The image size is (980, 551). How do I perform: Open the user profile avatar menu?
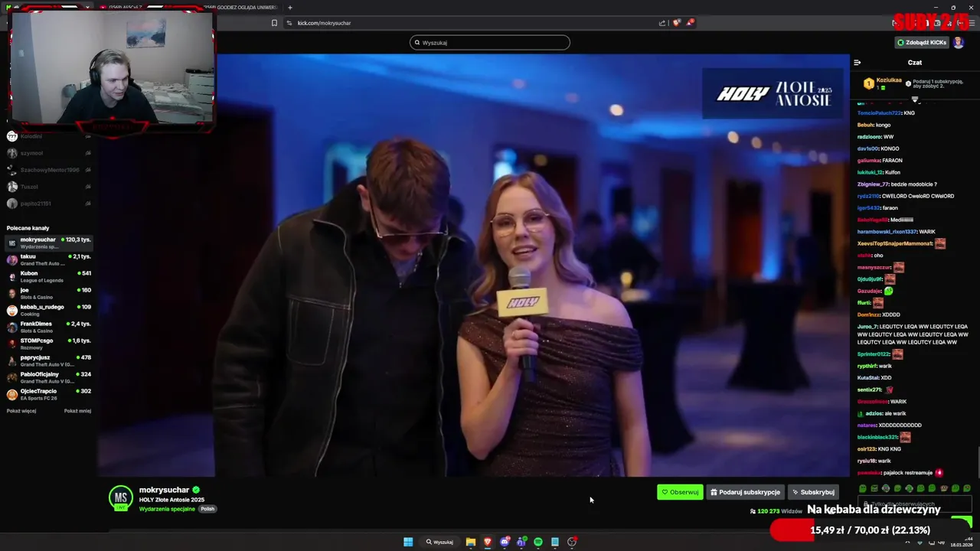click(959, 43)
